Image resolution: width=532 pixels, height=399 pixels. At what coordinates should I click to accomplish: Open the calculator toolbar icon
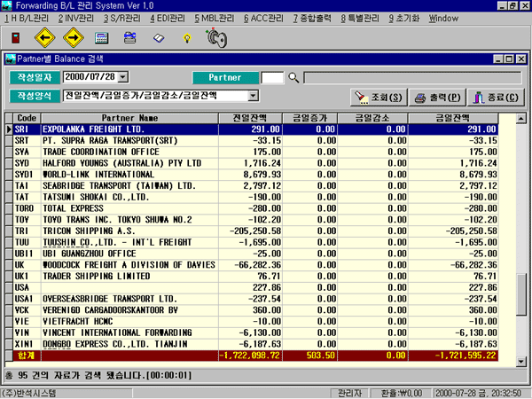click(x=102, y=37)
